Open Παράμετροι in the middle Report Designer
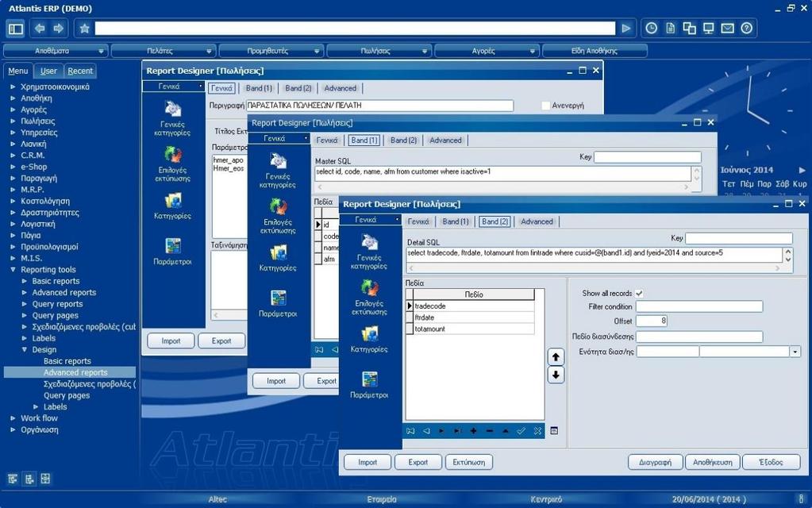This screenshot has width=812, height=508. [x=278, y=304]
